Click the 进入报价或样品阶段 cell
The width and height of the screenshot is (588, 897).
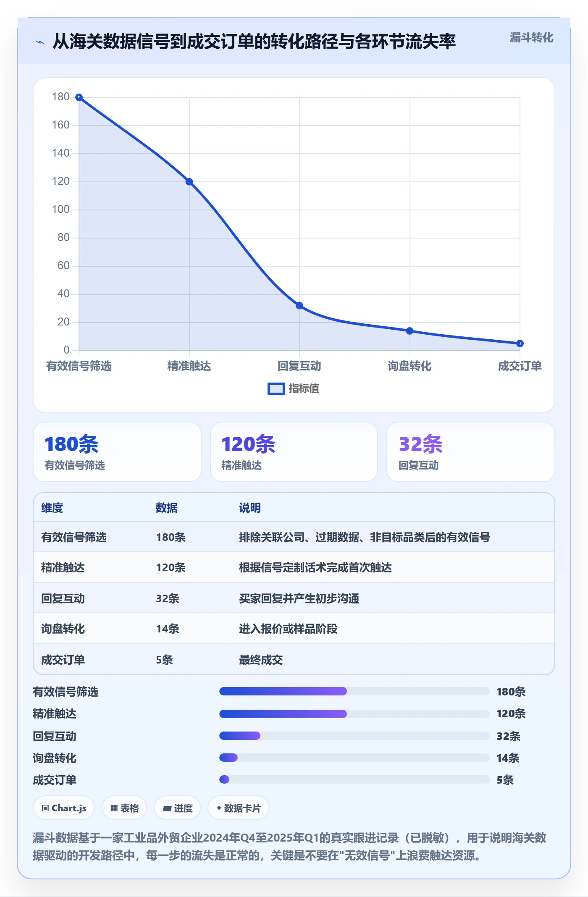[288, 629]
